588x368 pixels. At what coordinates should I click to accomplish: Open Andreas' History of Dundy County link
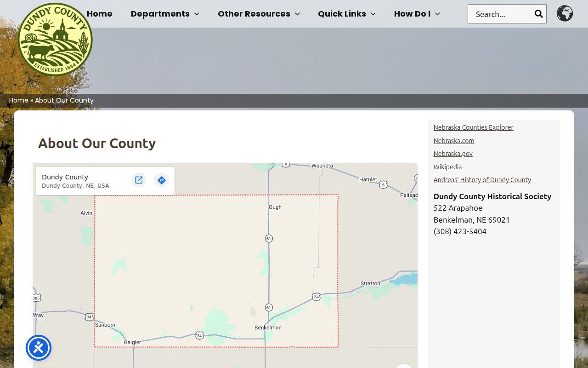point(482,180)
